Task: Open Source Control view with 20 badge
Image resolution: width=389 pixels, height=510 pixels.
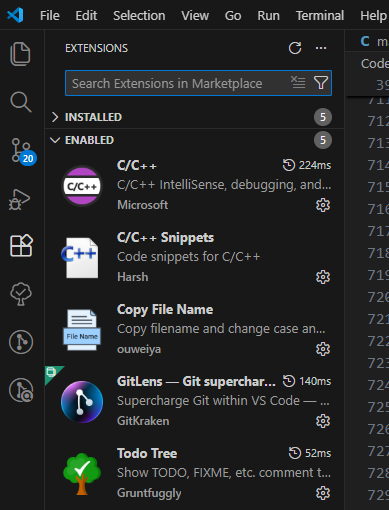Action: [x=23, y=152]
